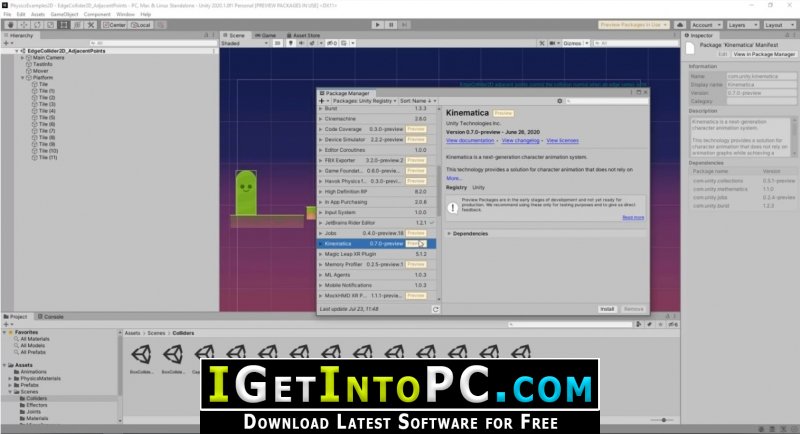Toggle 2D view in Scene
The width and height of the screenshot is (800, 434).
tap(278, 43)
